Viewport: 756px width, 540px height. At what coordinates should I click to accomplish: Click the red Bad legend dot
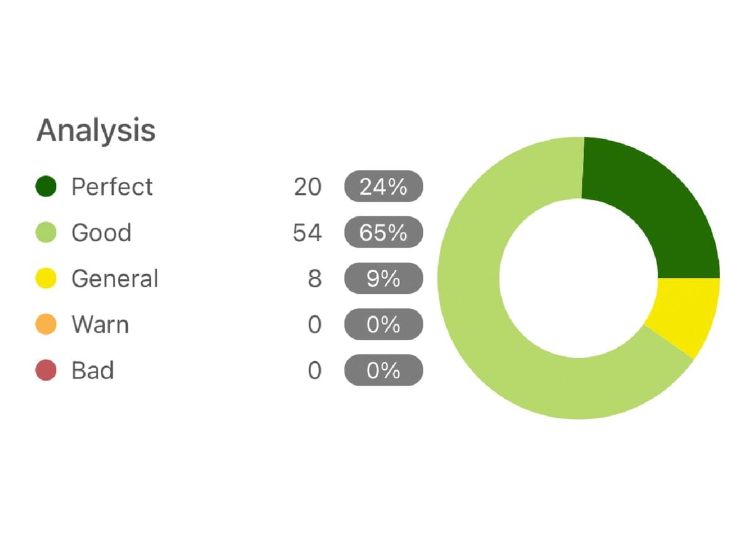(46, 371)
